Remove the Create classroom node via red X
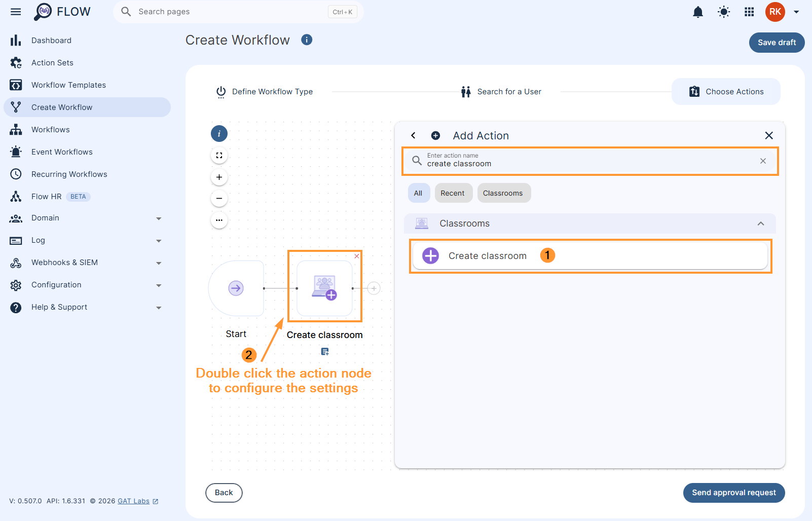This screenshot has height=521, width=812. [357, 256]
